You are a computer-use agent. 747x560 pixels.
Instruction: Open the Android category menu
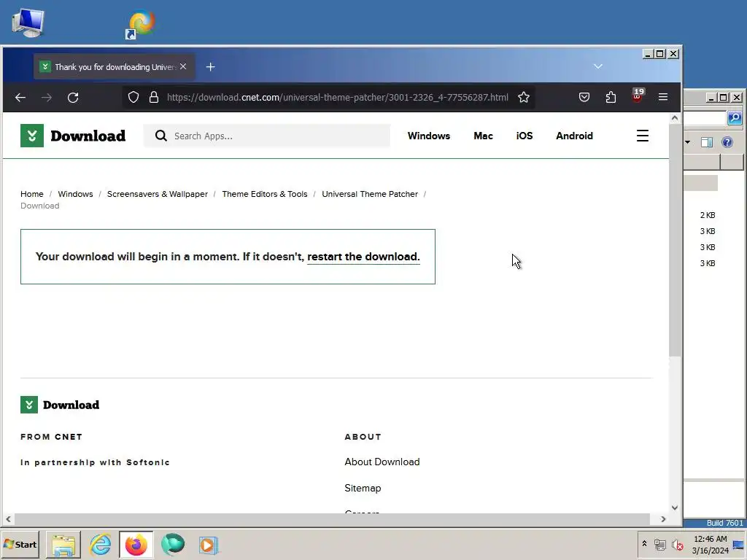pos(575,136)
